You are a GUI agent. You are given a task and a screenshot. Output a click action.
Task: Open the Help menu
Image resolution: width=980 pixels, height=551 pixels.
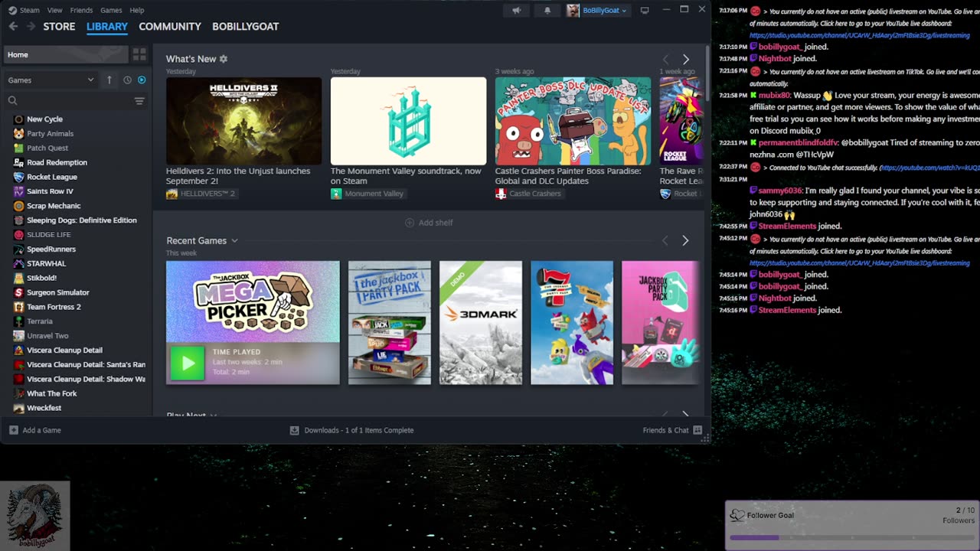(137, 10)
